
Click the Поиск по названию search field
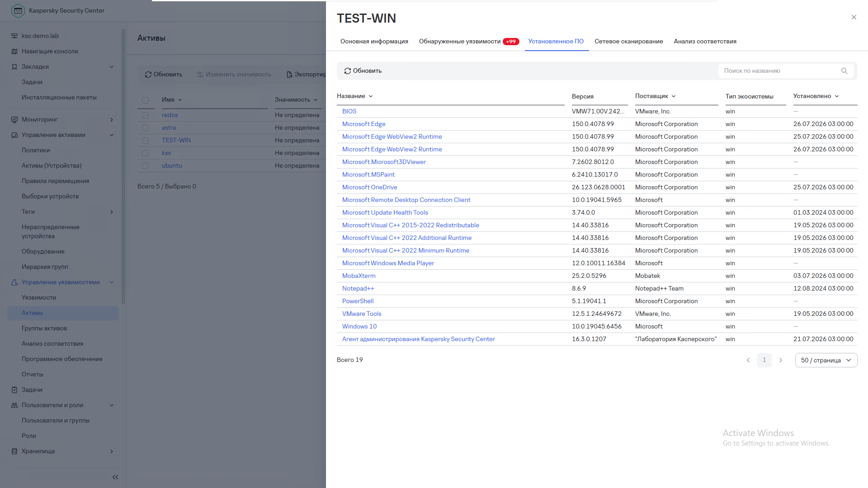786,71
